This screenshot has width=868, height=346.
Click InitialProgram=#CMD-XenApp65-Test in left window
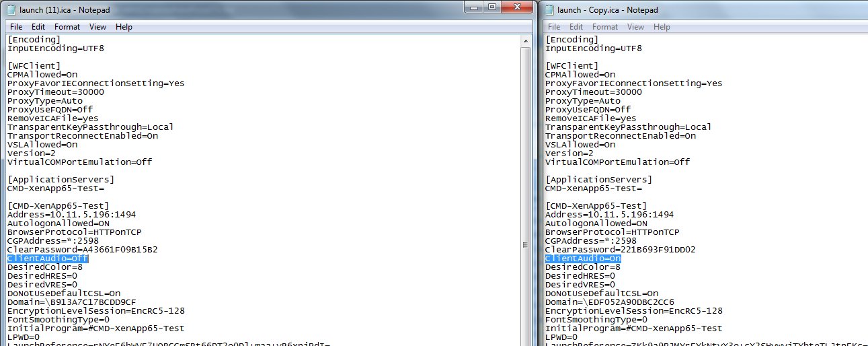(96, 328)
